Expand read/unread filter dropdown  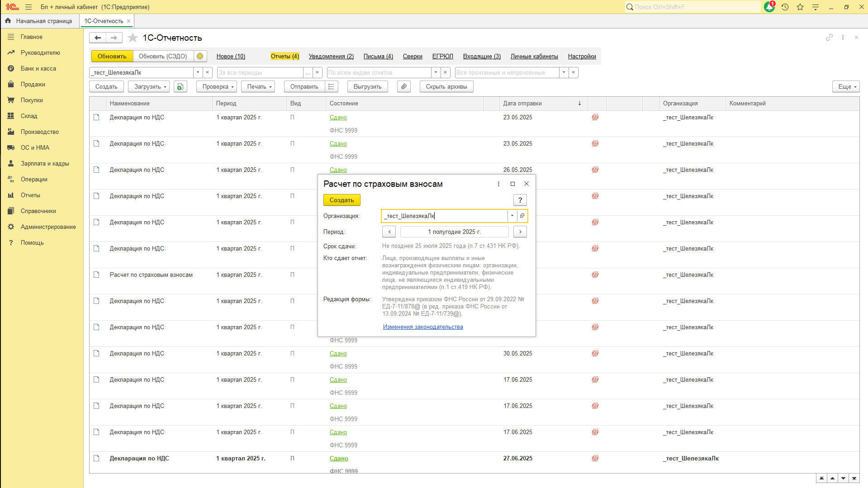pos(564,72)
